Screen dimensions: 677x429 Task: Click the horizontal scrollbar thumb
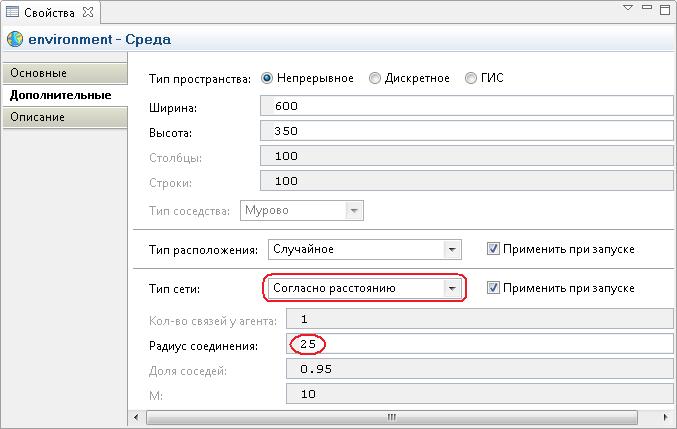(x=392, y=417)
